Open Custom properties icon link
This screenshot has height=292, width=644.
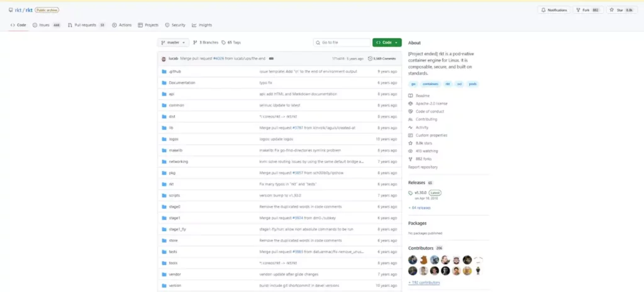410,135
